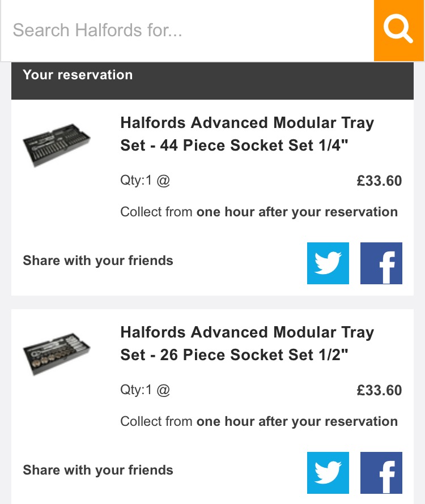The height and width of the screenshot is (504, 425).
Task: Share 44 Piece Socket Set on Twitter
Action: click(328, 263)
